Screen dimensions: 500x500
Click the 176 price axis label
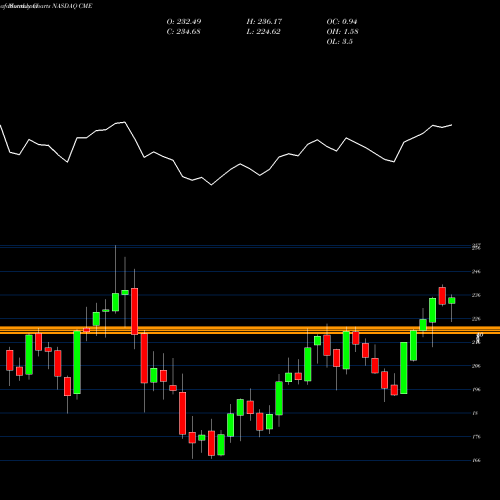(476, 437)
